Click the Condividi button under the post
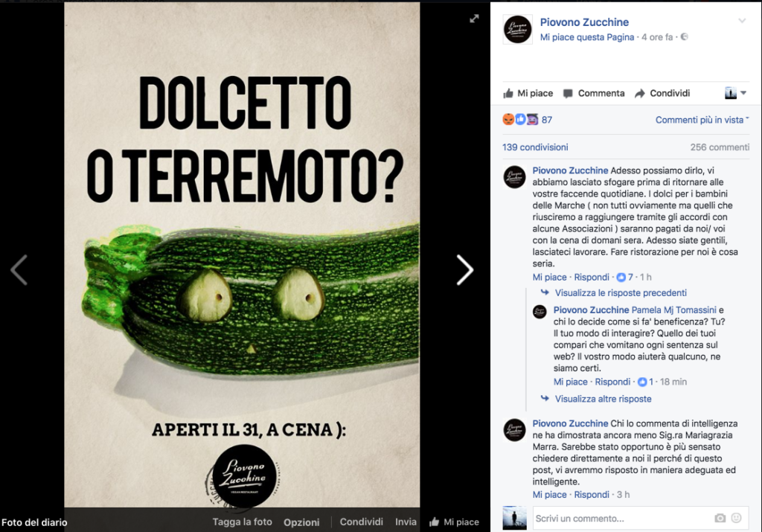The height and width of the screenshot is (532, 762). tap(662, 93)
